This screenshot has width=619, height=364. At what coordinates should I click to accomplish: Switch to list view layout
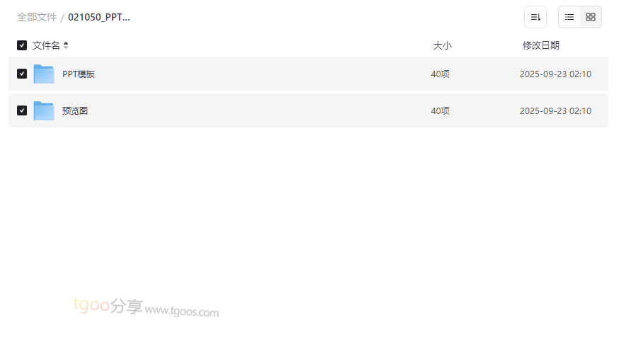pyautogui.click(x=569, y=17)
